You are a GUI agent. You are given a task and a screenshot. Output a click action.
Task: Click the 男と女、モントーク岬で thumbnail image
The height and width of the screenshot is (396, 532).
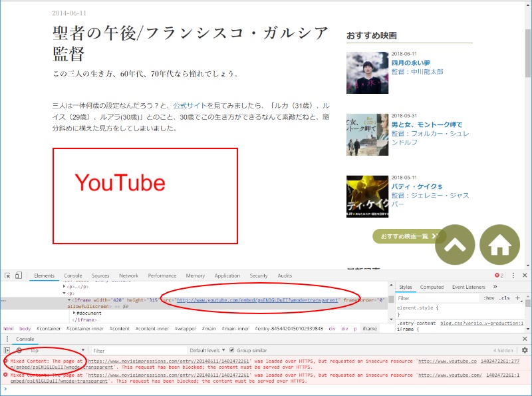367,134
